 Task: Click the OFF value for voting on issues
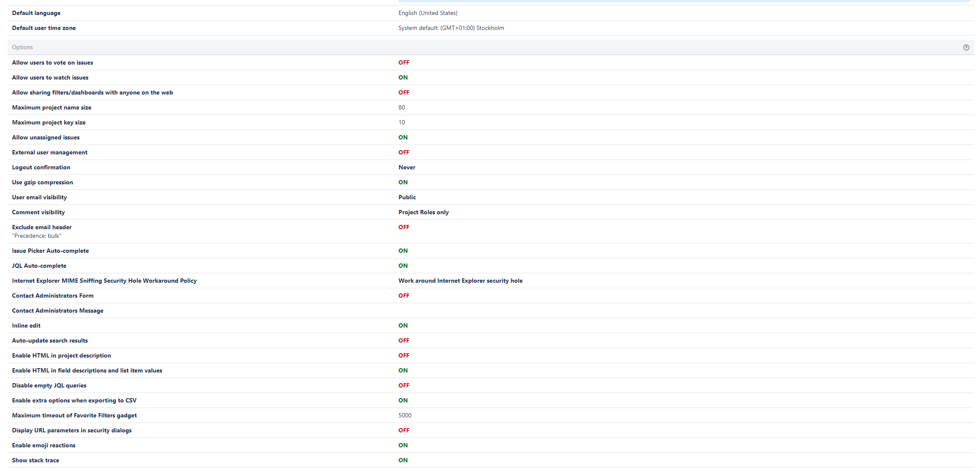403,62
